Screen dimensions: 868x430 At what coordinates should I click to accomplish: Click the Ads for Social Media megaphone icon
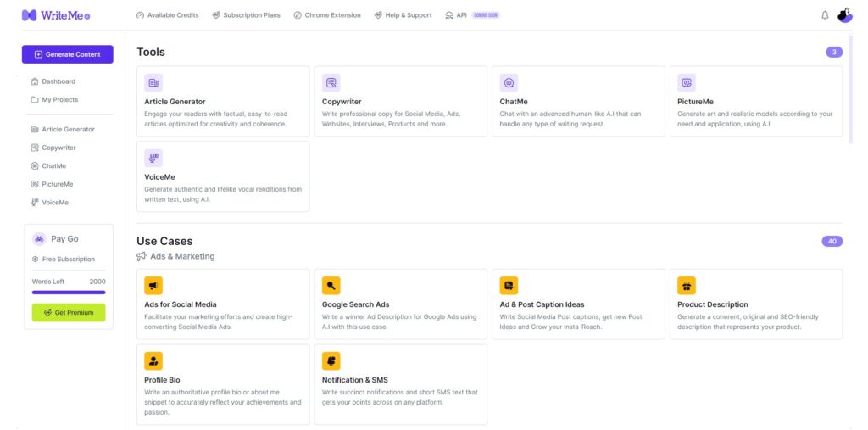tap(153, 285)
